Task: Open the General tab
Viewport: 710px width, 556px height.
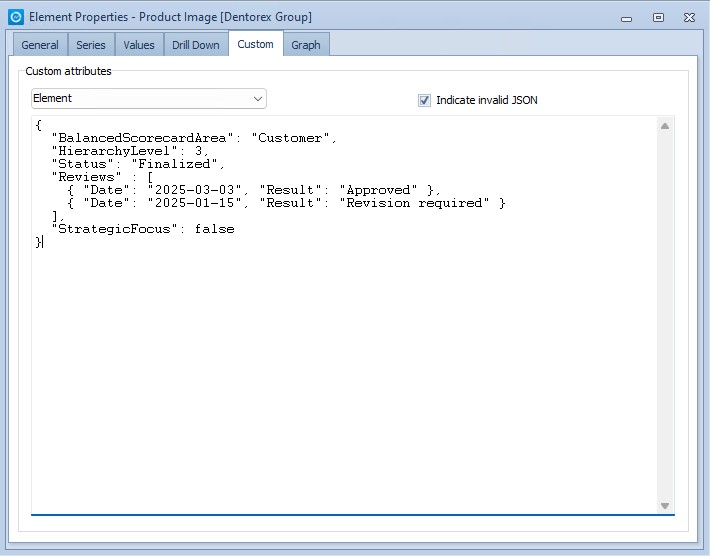Action: tap(40, 45)
